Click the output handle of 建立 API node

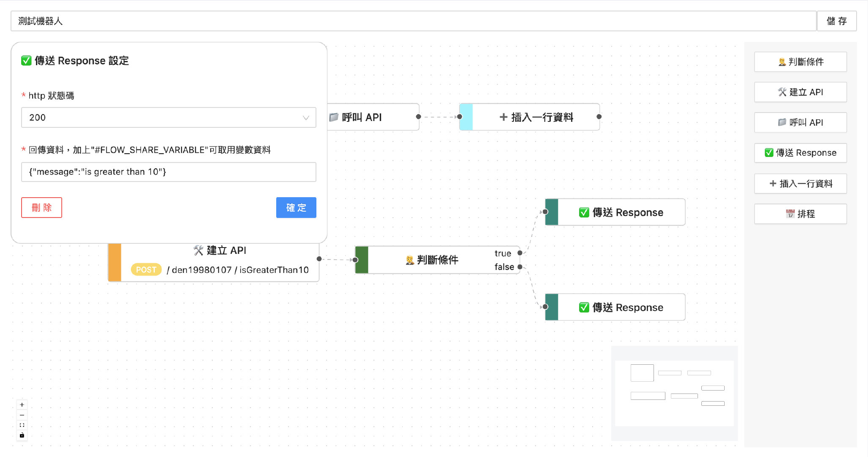click(319, 259)
